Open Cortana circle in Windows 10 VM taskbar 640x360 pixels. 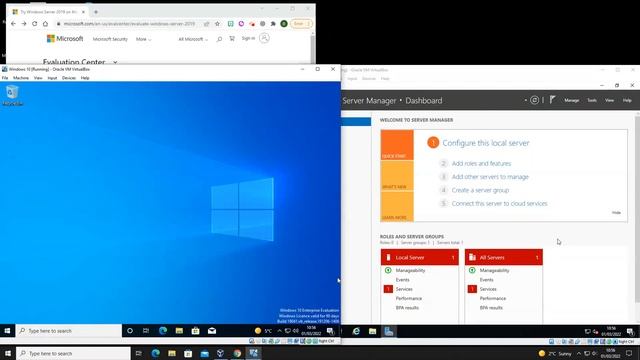pyautogui.click(x=130, y=331)
